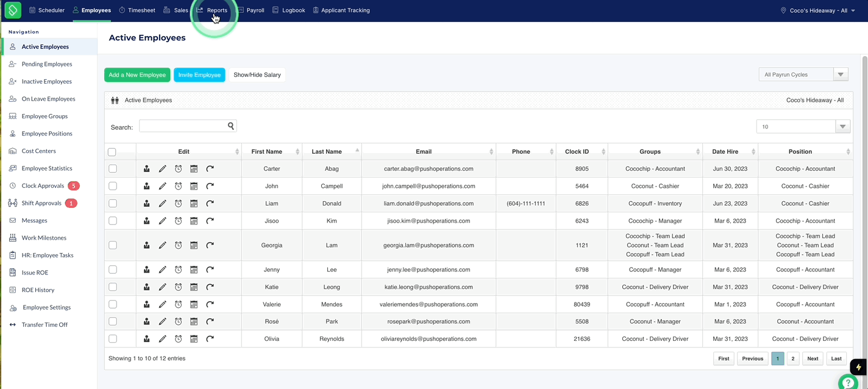Click the person profile icon for Olivia Reynolds
The width and height of the screenshot is (868, 389).
[x=147, y=339]
